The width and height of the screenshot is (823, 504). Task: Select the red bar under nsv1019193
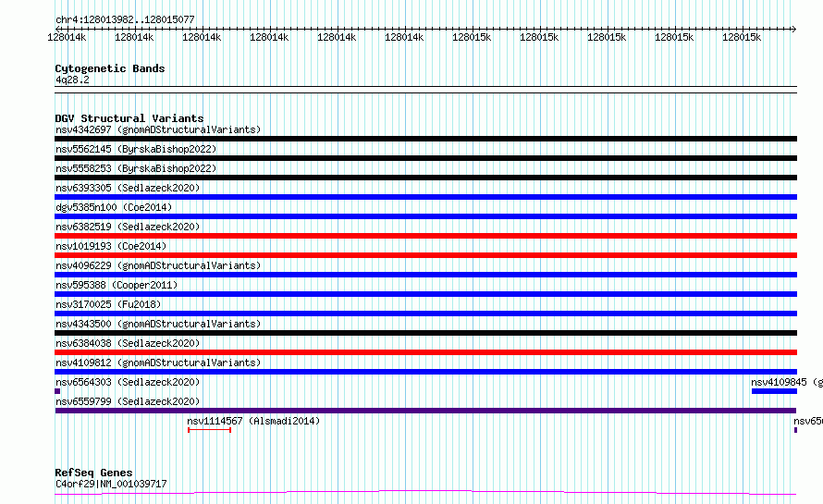(x=425, y=255)
